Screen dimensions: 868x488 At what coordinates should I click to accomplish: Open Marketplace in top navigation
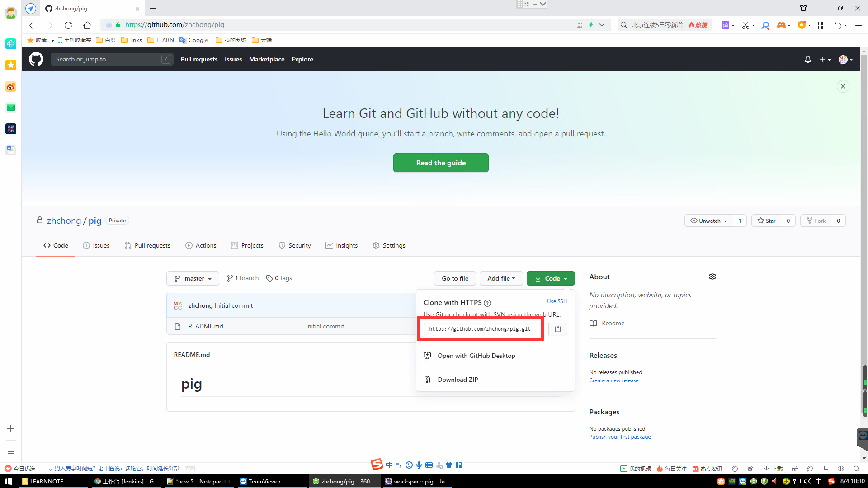tap(267, 59)
